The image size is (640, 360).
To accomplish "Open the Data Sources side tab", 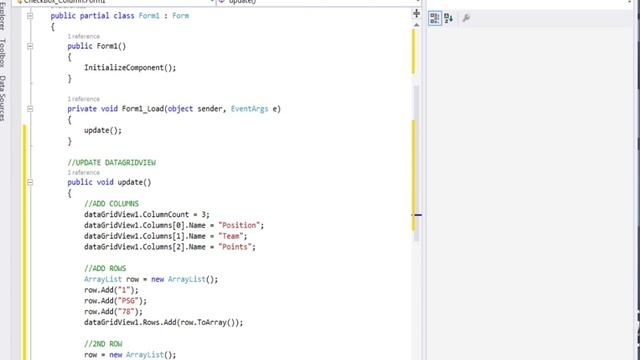I will click(3, 98).
